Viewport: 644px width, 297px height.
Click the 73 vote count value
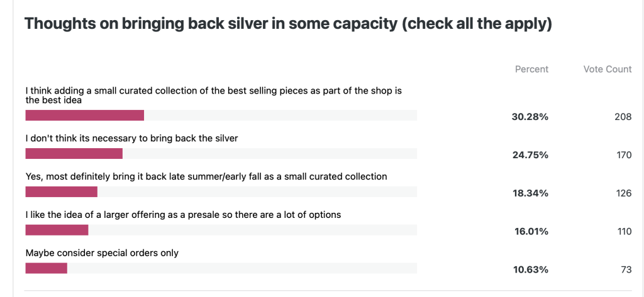click(625, 270)
